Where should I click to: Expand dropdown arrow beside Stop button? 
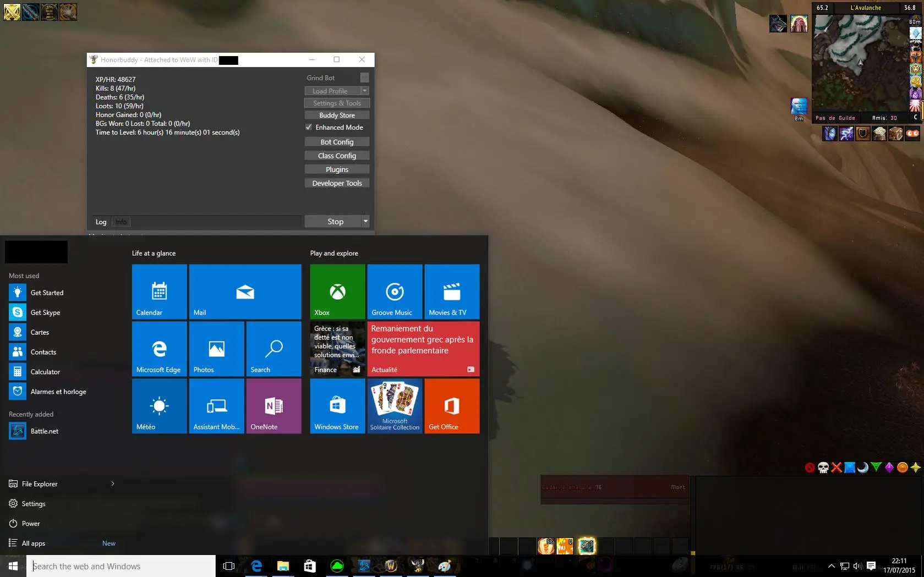(x=365, y=221)
